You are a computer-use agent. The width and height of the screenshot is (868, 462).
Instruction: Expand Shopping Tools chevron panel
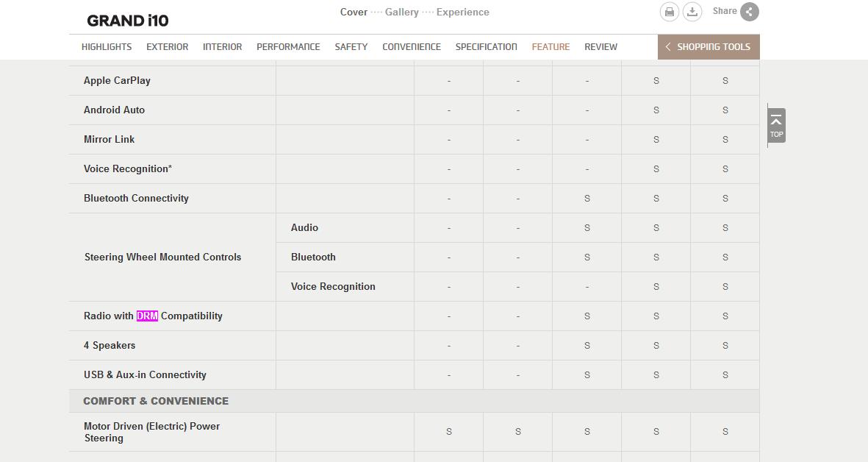click(x=709, y=47)
